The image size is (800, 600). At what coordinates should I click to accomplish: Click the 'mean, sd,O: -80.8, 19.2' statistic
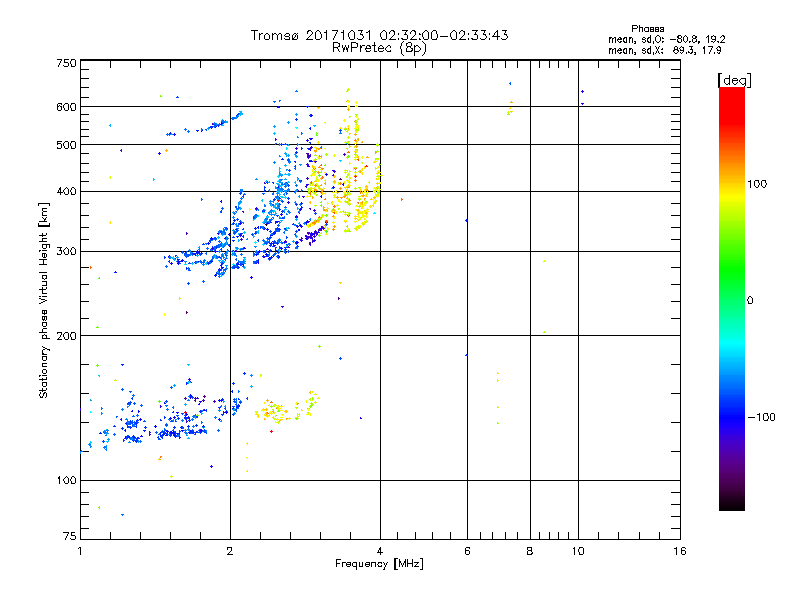[x=666, y=39]
